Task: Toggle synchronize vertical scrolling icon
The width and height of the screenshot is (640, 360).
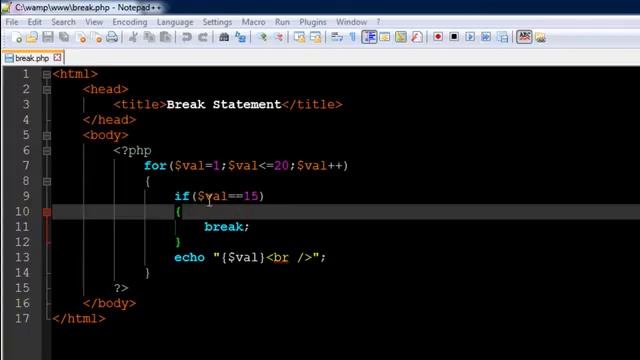Action: pyautogui.click(x=299, y=38)
